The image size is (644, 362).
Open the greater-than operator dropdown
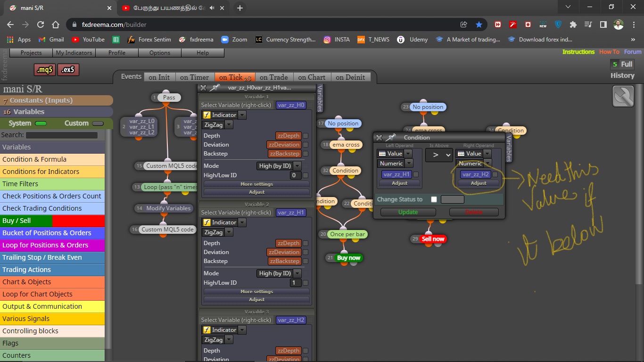pos(439,155)
